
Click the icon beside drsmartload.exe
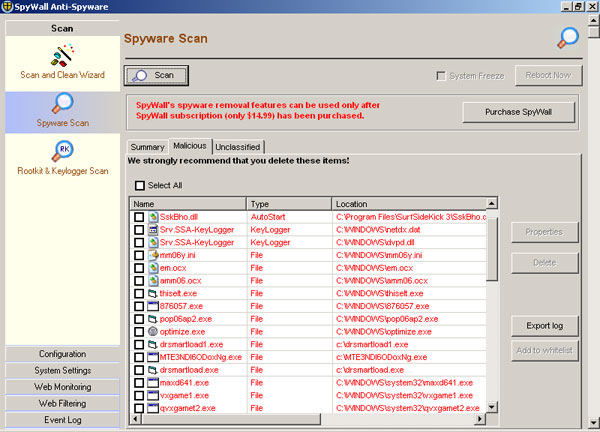click(153, 370)
